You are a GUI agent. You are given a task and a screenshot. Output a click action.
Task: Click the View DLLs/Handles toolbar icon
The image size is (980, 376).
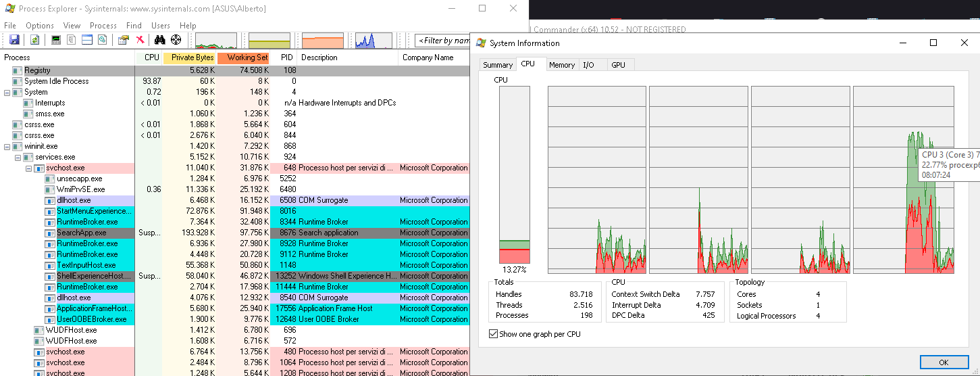point(102,40)
